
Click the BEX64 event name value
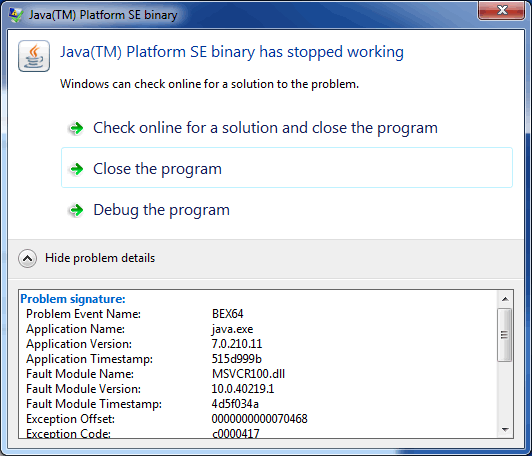pos(228,314)
